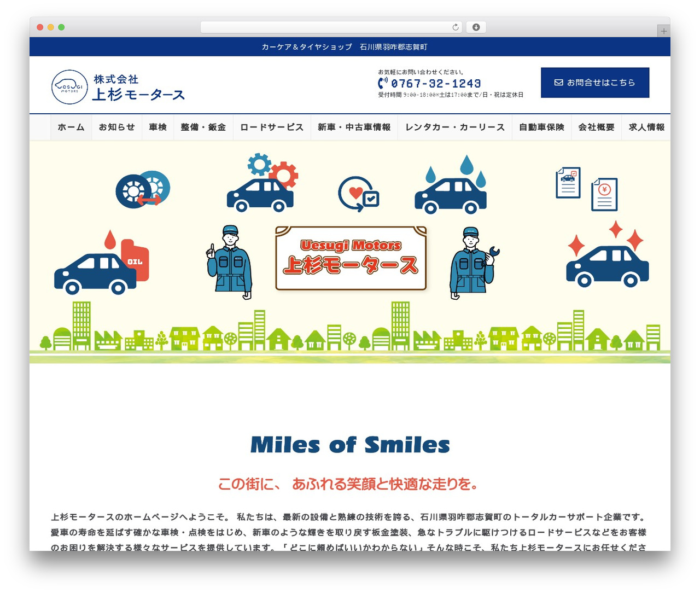Click the macOS green fullscreen button

(61, 27)
